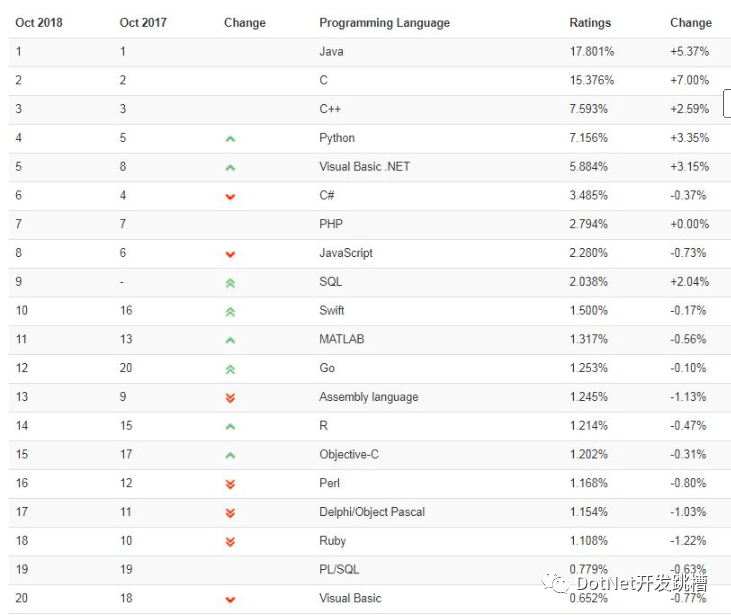Select the Java language name
Screen dimensions: 731x615
click(331, 51)
